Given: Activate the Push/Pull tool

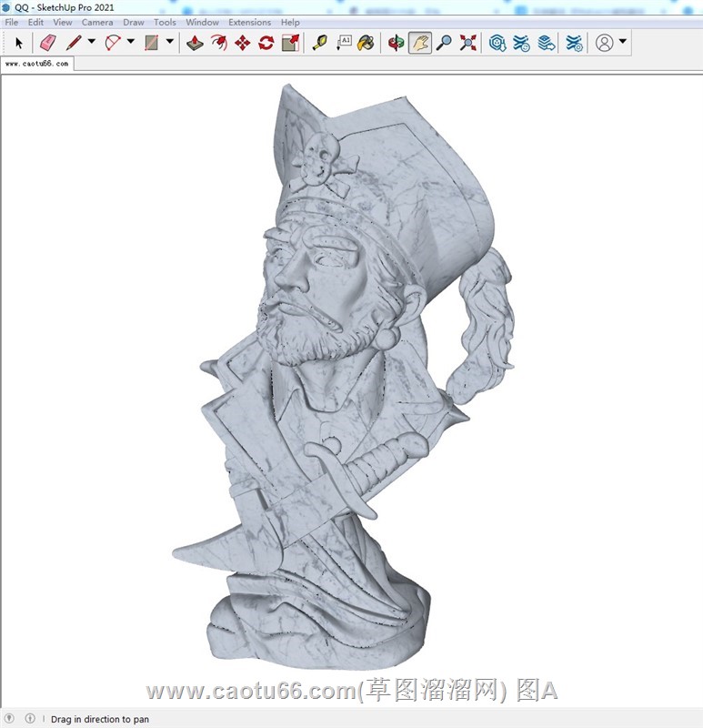Looking at the screenshot, I should point(195,43).
